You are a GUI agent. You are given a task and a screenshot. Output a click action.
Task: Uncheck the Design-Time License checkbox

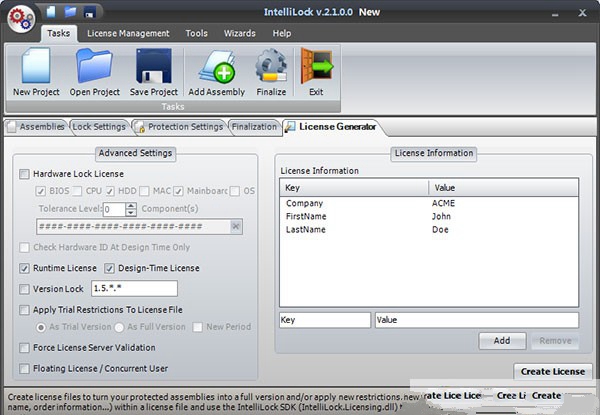(x=109, y=269)
